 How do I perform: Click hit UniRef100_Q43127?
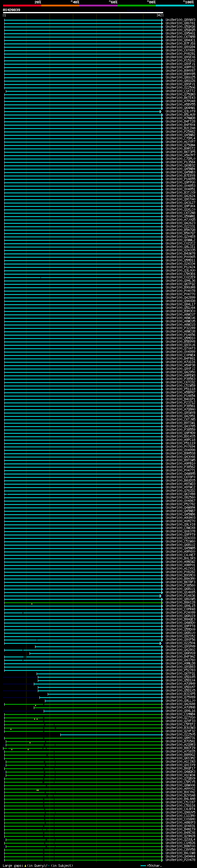tap(180, 203)
